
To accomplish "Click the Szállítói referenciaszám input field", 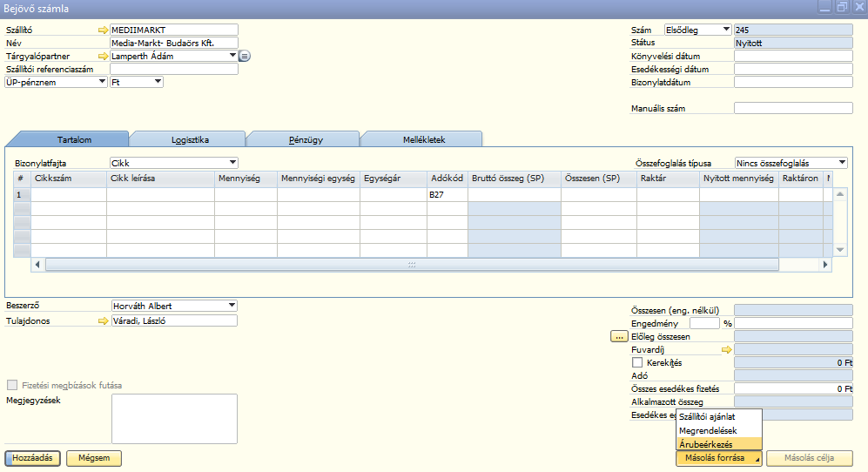I will pyautogui.click(x=174, y=69).
